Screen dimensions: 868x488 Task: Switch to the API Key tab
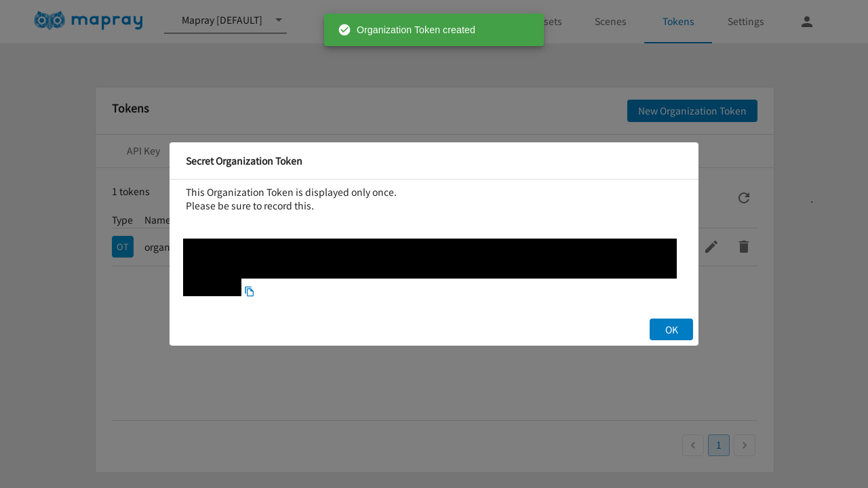tap(143, 151)
